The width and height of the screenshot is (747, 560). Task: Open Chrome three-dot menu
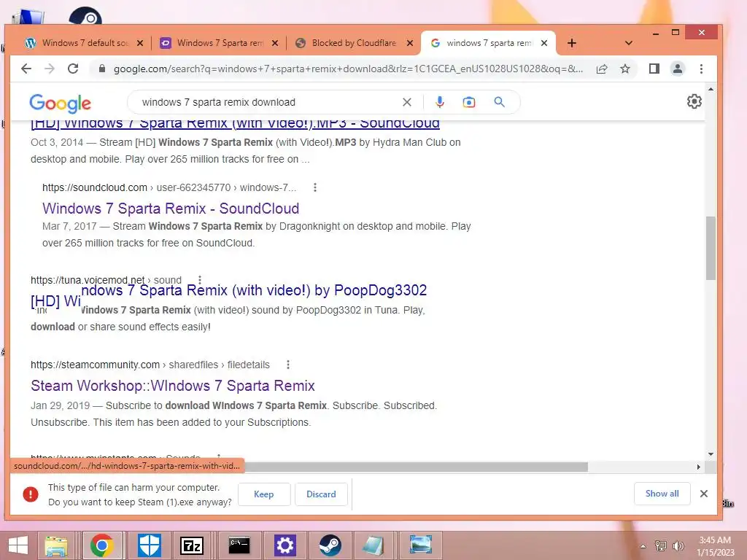pyautogui.click(x=701, y=69)
